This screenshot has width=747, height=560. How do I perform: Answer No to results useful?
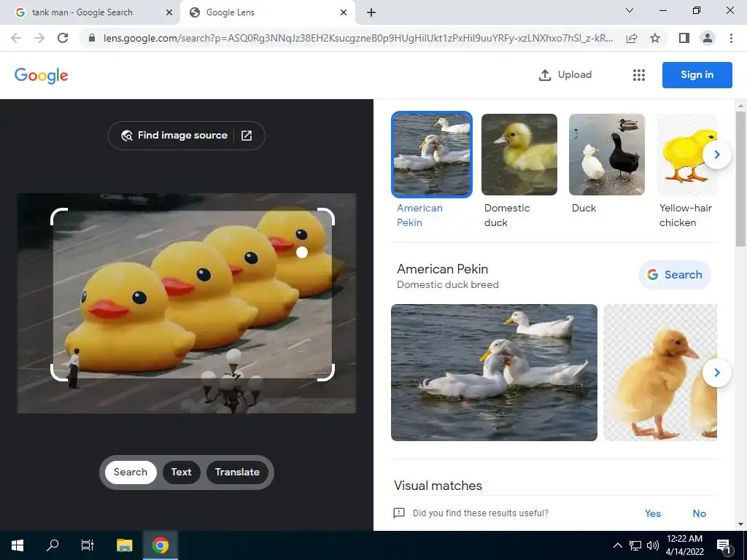pos(700,513)
